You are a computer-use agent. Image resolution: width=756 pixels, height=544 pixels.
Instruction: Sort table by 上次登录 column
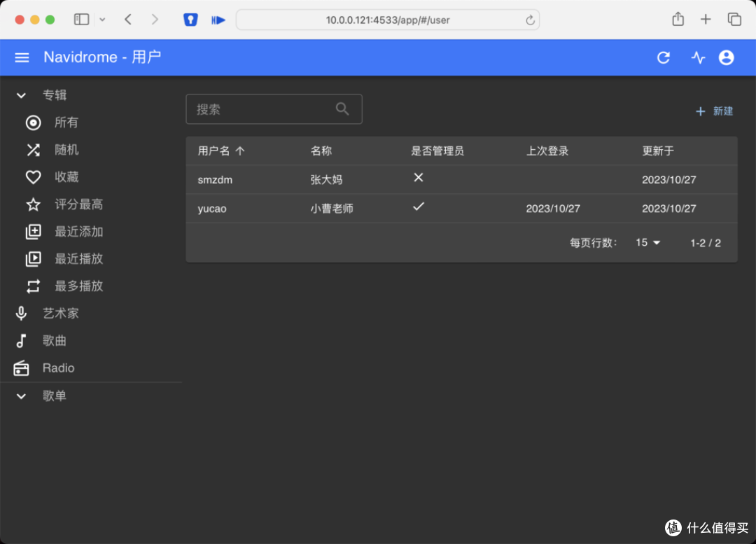coord(547,151)
